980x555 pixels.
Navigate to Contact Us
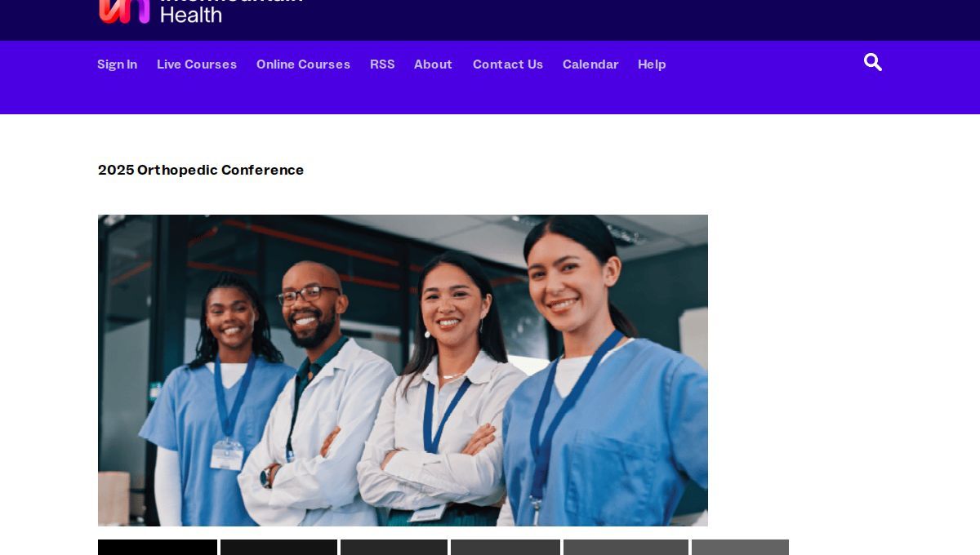508,64
